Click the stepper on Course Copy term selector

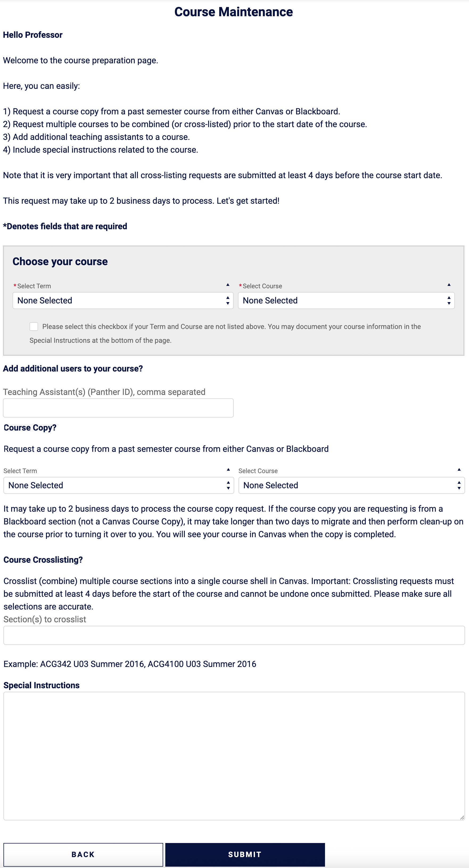[228, 485]
